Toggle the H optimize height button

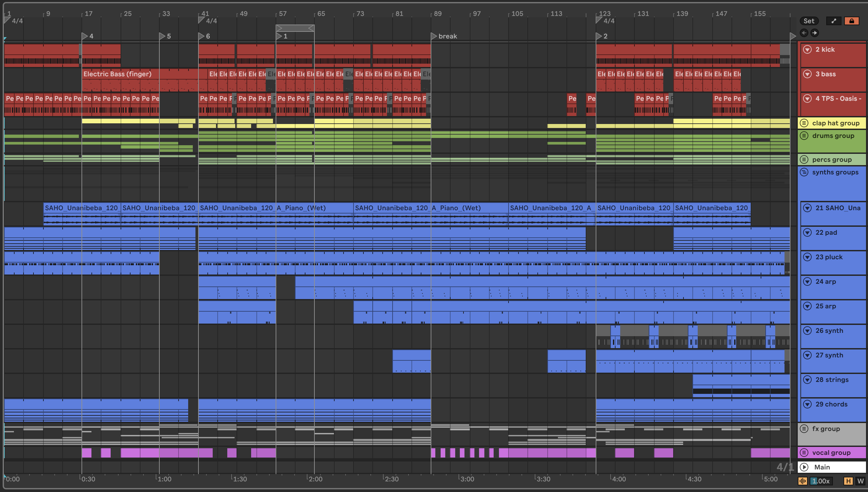click(848, 481)
